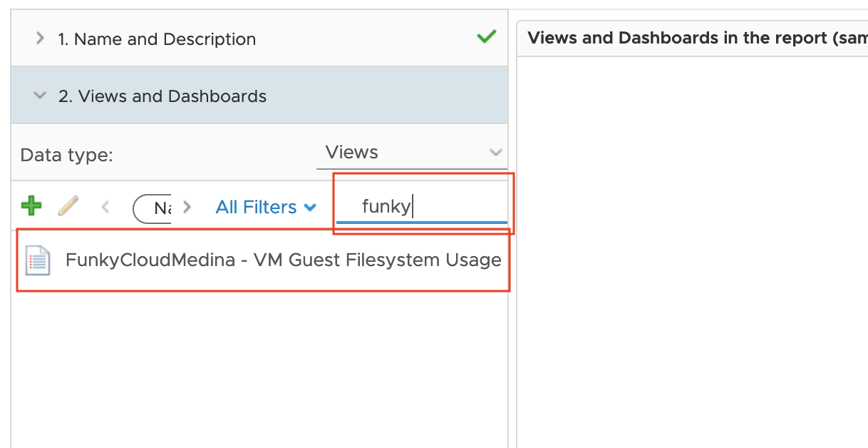Select step 2 Views and Dashboards header
This screenshot has width=868, height=448.
pyautogui.click(x=259, y=96)
